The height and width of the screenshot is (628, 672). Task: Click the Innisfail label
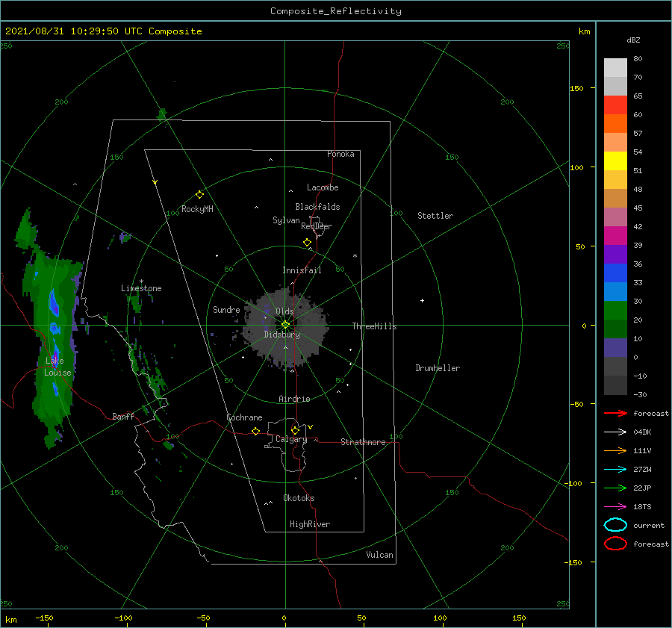point(302,270)
